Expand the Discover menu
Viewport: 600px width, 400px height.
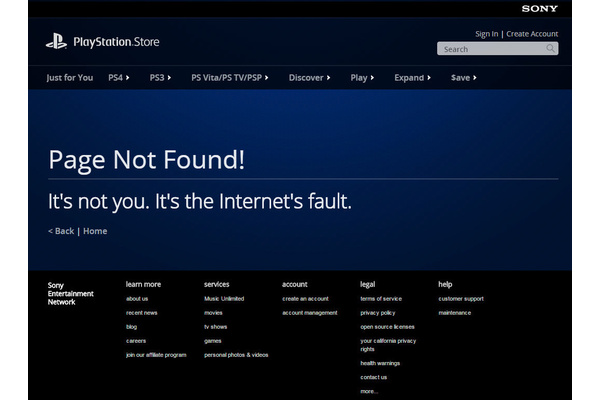[x=310, y=78]
